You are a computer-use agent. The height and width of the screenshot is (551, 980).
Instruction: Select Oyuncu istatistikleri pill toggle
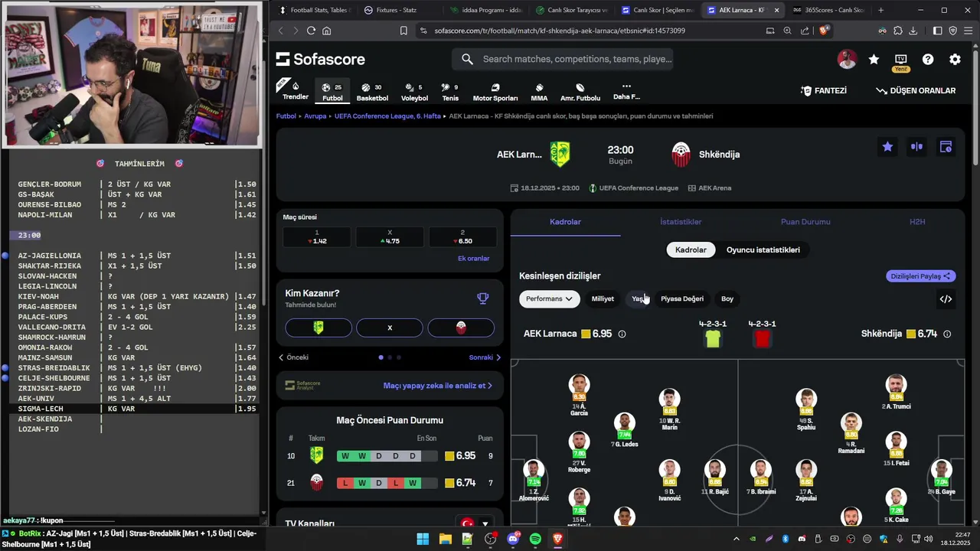pos(763,249)
